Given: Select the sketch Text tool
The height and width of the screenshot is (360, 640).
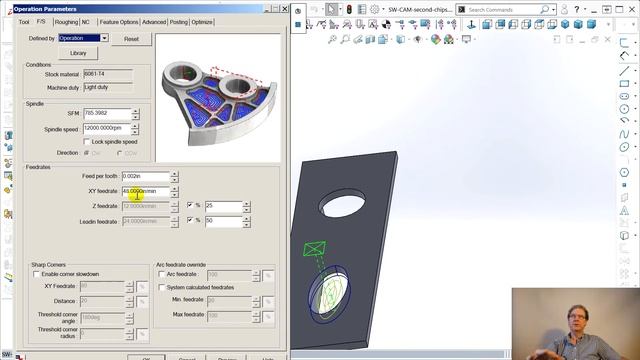Looking at the screenshot, I should click(x=624, y=211).
